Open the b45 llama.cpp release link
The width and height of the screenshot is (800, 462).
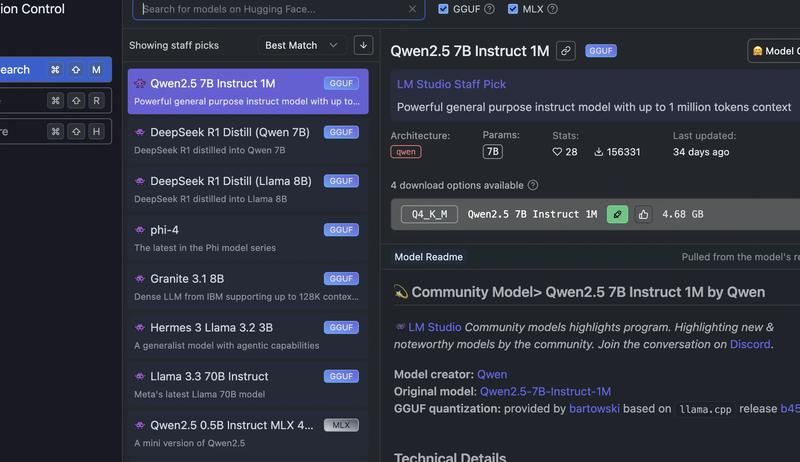coord(790,409)
